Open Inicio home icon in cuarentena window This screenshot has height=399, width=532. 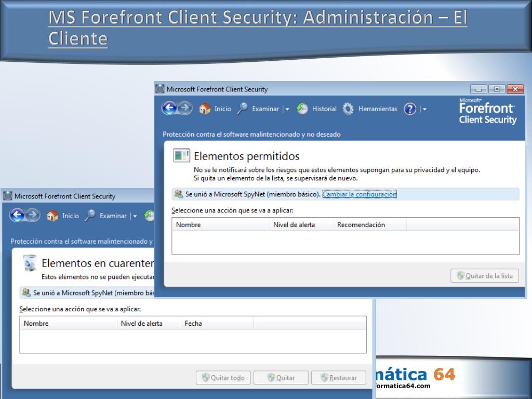[52, 216]
